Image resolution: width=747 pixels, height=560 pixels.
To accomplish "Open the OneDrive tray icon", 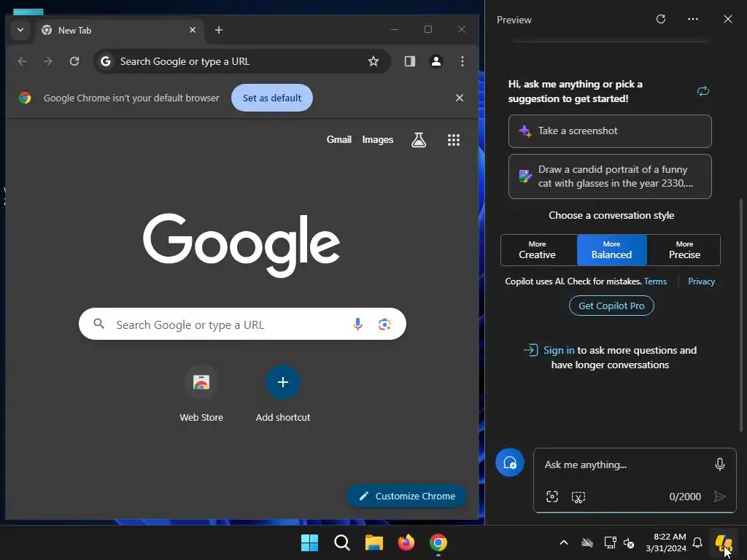I will [x=587, y=542].
